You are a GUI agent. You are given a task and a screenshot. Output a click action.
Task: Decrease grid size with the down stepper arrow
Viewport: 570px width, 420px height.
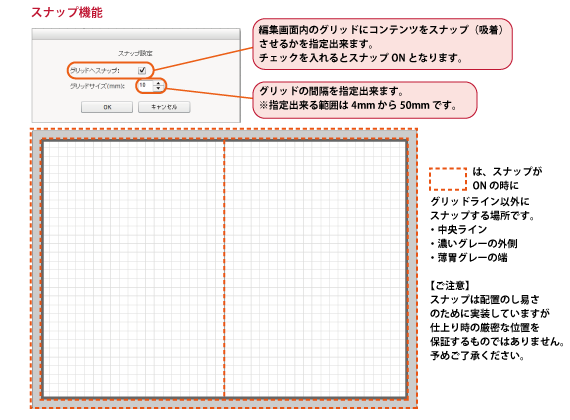pos(158,88)
